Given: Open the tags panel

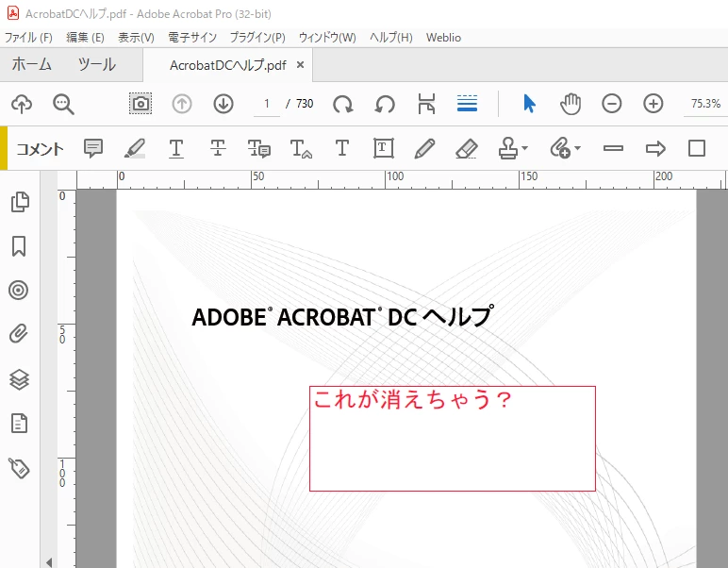Looking at the screenshot, I should coord(19,468).
